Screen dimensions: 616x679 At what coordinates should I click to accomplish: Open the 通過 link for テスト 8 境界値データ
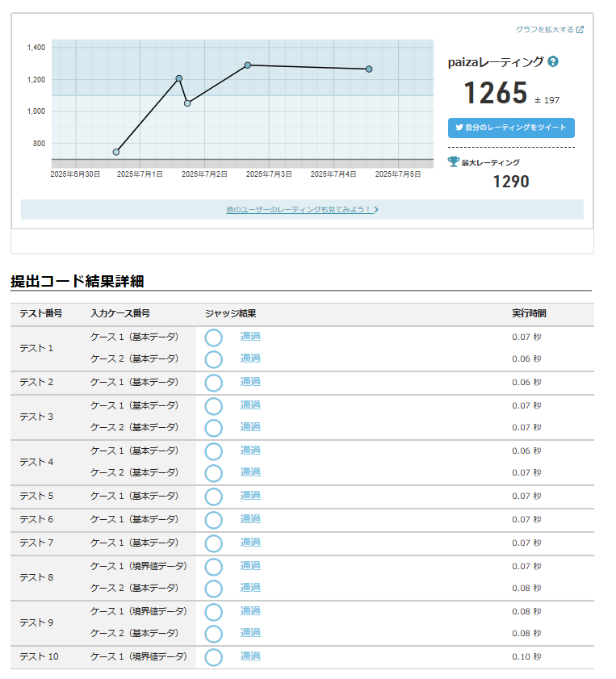(250, 566)
